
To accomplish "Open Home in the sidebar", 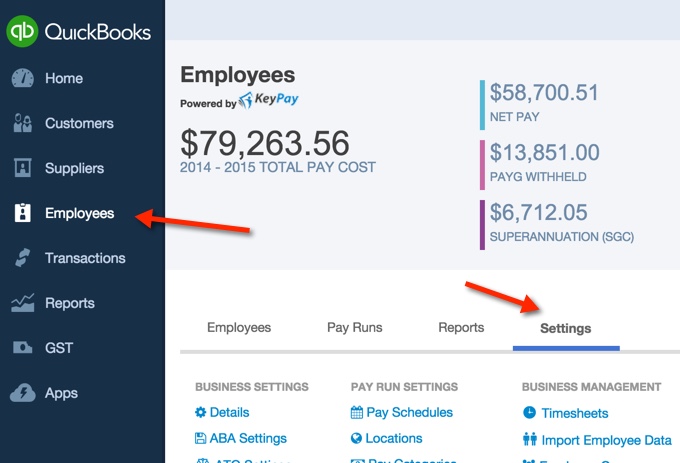I will 64,78.
